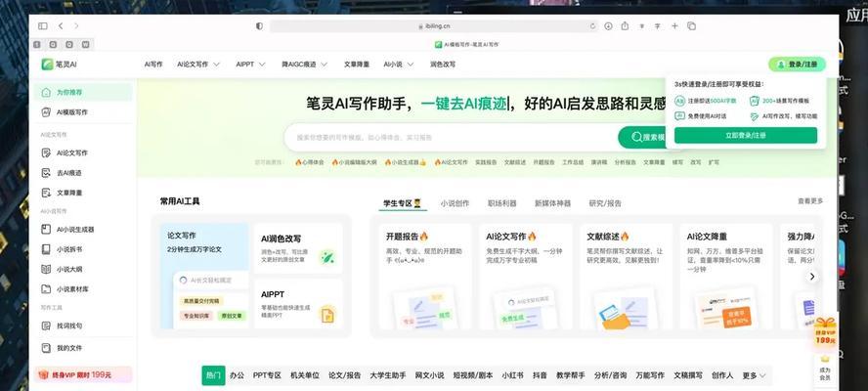Image resolution: width=868 pixels, height=391 pixels.
Task: Click the 登录/注册 button in the header
Action: 797,65
